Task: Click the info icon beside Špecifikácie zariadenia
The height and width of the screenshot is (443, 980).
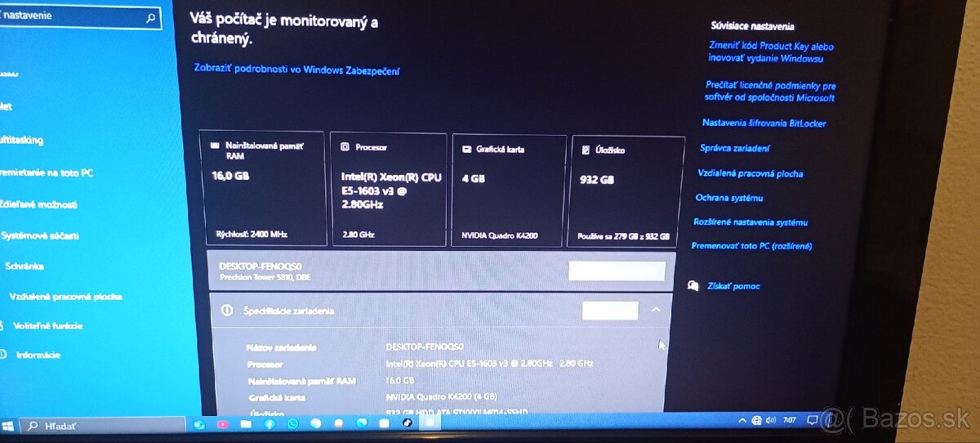Action: click(228, 311)
